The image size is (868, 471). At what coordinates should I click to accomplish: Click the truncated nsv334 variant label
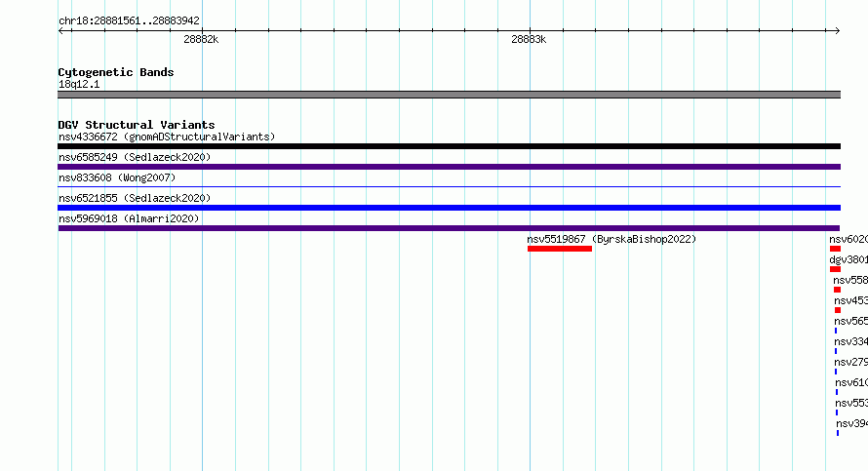click(850, 341)
